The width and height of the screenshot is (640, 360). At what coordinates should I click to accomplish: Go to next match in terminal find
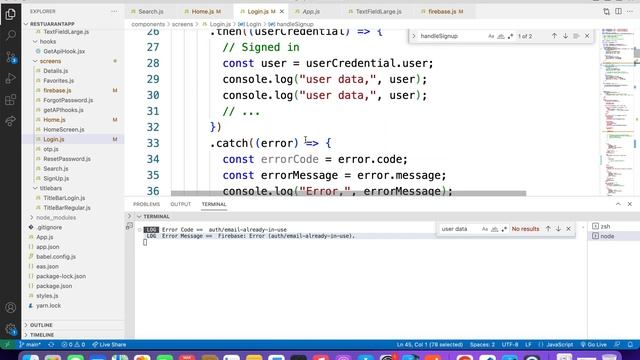pos(558,229)
